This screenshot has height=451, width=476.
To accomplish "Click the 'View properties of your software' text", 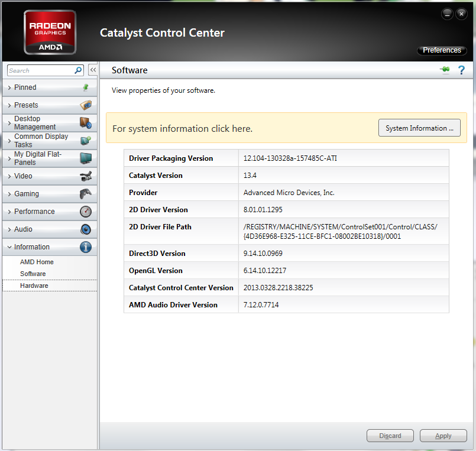I will pos(163,90).
